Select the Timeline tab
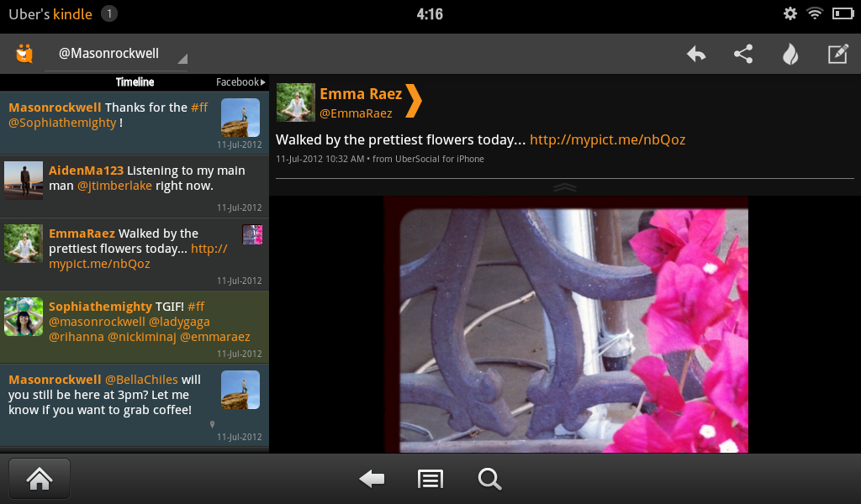The image size is (861, 504). [x=135, y=81]
